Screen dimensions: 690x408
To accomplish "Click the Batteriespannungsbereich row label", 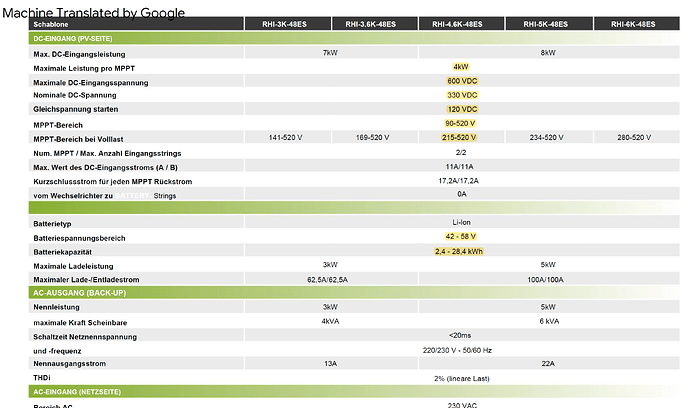I will click(x=79, y=238).
